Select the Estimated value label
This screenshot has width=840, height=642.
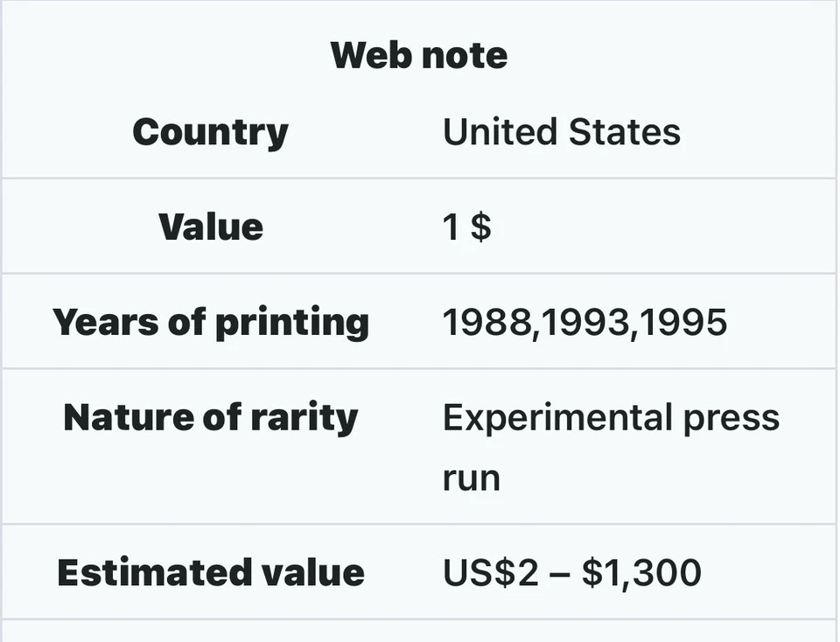[211, 573]
